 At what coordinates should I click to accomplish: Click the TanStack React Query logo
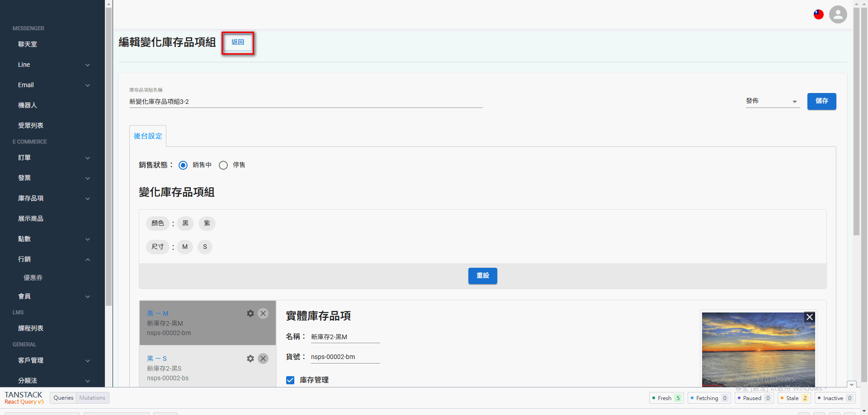pos(24,398)
